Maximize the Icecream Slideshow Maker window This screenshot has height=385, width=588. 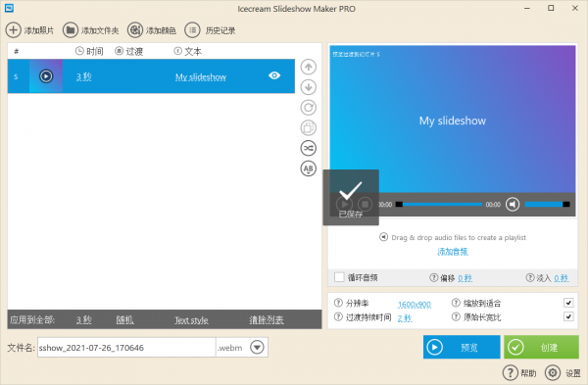(551, 8)
